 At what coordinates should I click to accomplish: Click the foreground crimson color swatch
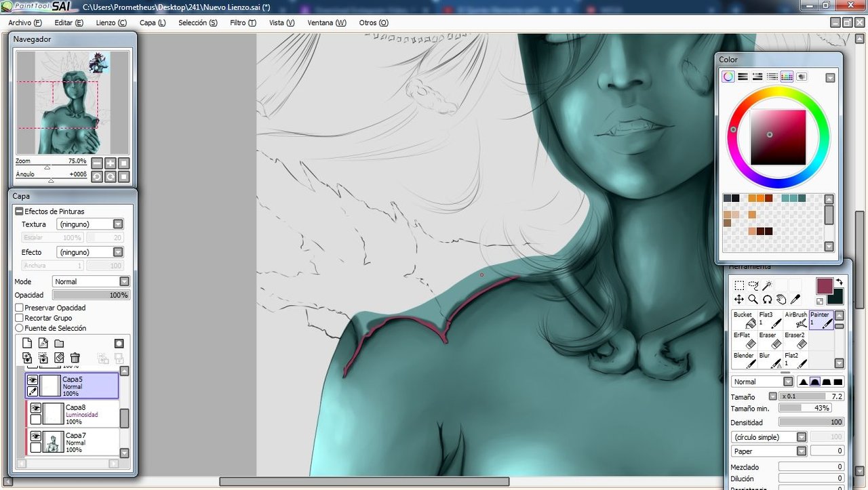tap(825, 286)
